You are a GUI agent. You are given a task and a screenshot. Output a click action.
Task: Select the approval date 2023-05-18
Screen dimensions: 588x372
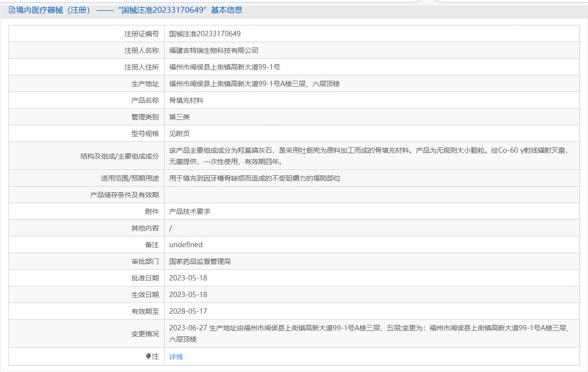188,278
